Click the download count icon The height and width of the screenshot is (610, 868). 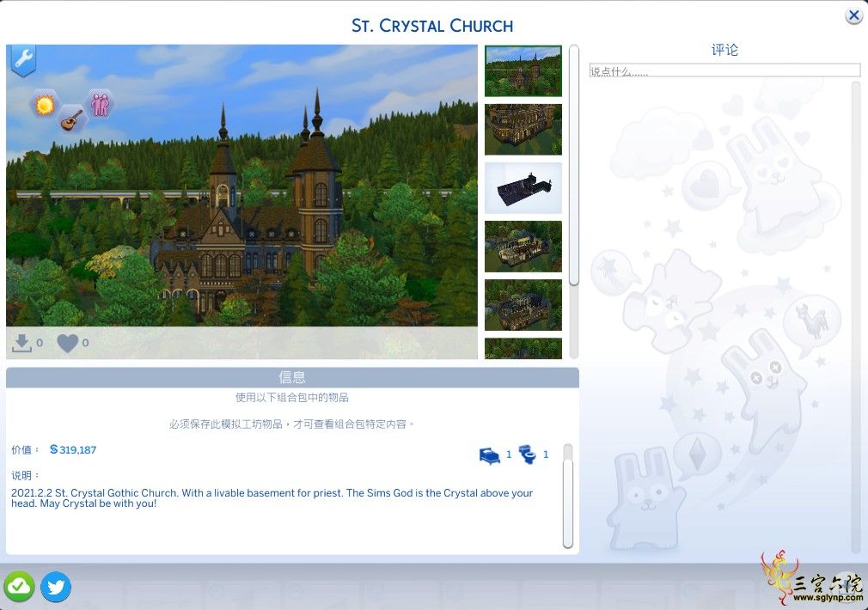[x=21, y=343]
